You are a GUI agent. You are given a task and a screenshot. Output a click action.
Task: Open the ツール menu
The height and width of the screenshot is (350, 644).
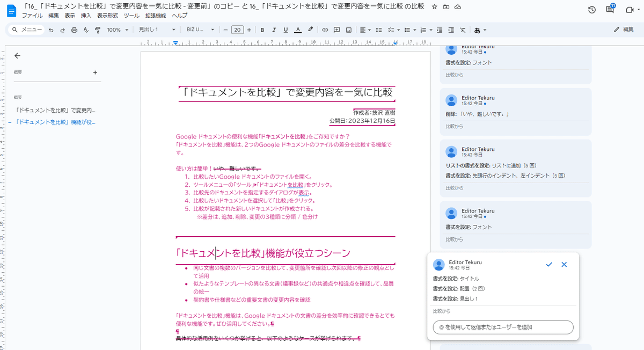(131, 16)
